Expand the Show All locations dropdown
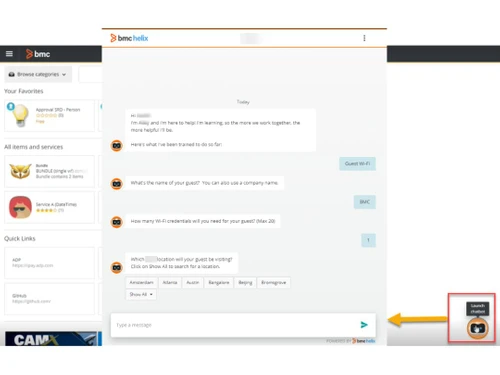 141,294
